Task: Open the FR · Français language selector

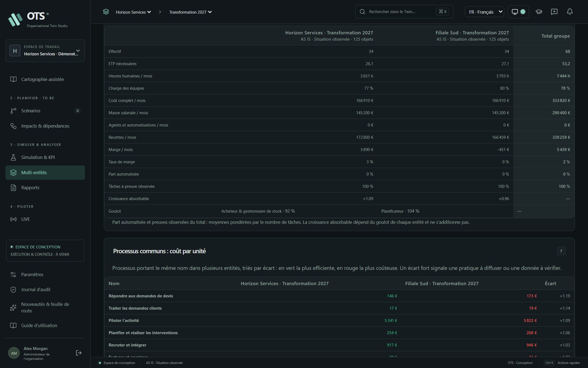Action: pyautogui.click(x=485, y=12)
